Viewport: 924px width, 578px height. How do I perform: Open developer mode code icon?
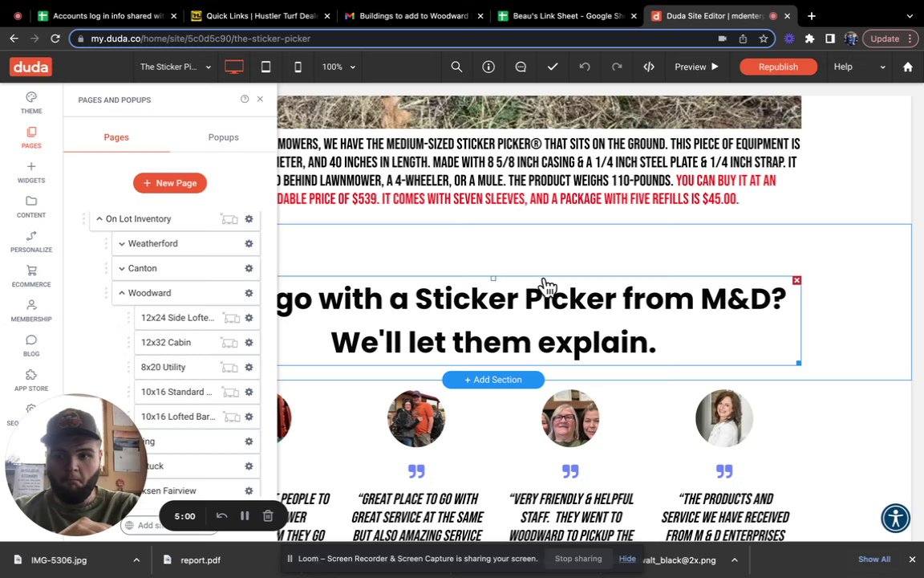click(x=649, y=67)
